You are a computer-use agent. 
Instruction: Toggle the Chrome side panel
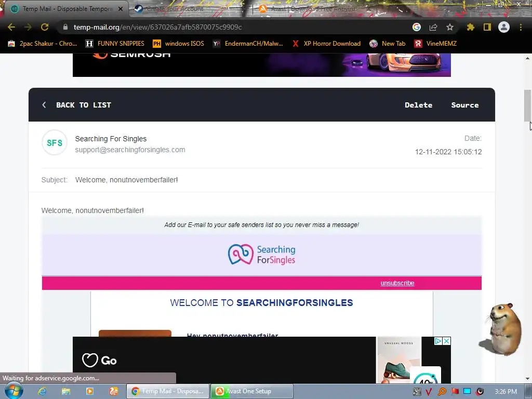pyautogui.click(x=487, y=27)
